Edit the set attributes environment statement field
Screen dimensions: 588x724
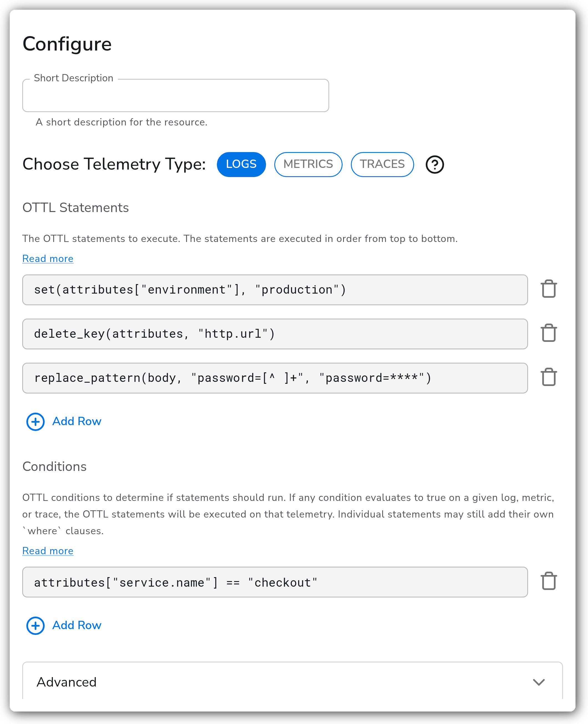(x=275, y=290)
